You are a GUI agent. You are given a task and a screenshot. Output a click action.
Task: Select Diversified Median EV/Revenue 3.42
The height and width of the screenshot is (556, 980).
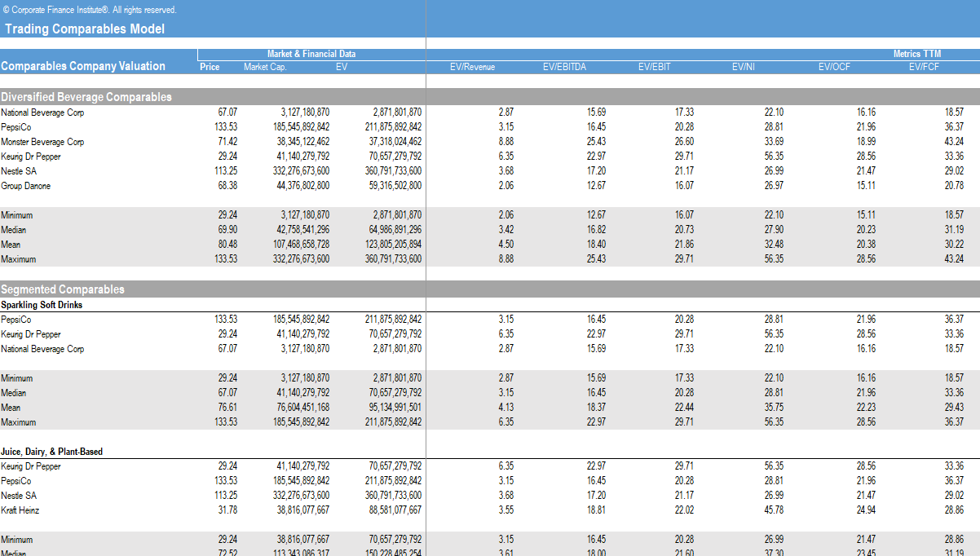[506, 230]
